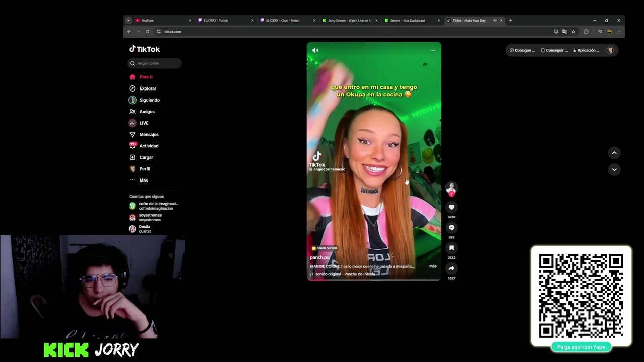The height and width of the screenshot is (362, 644).
Task: Open browser extensions puzzle icon
Action: [586, 32]
